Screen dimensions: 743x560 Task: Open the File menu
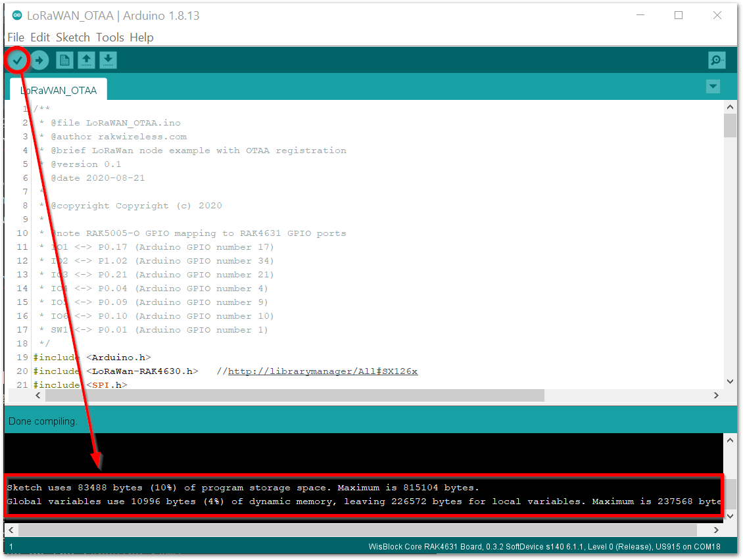pyautogui.click(x=16, y=37)
